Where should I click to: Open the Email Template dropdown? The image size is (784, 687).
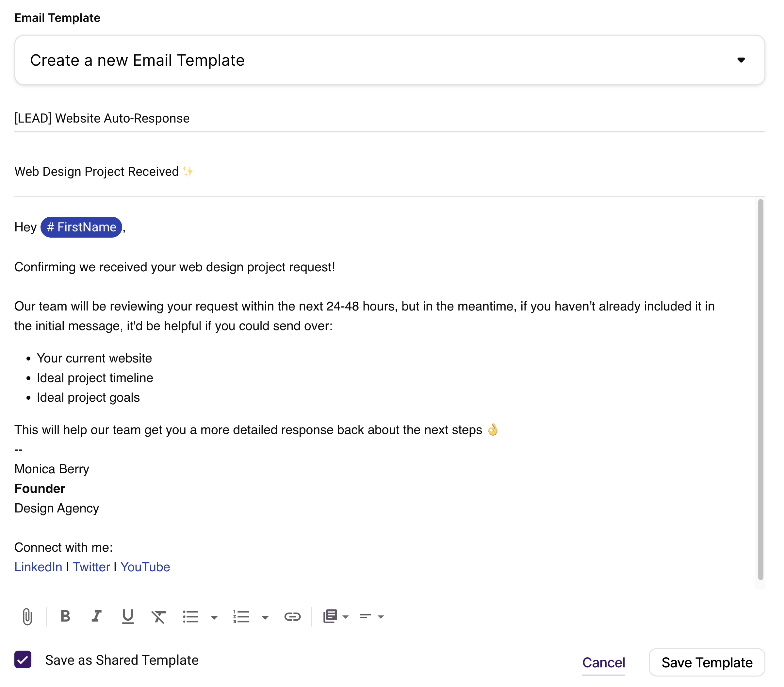point(389,60)
